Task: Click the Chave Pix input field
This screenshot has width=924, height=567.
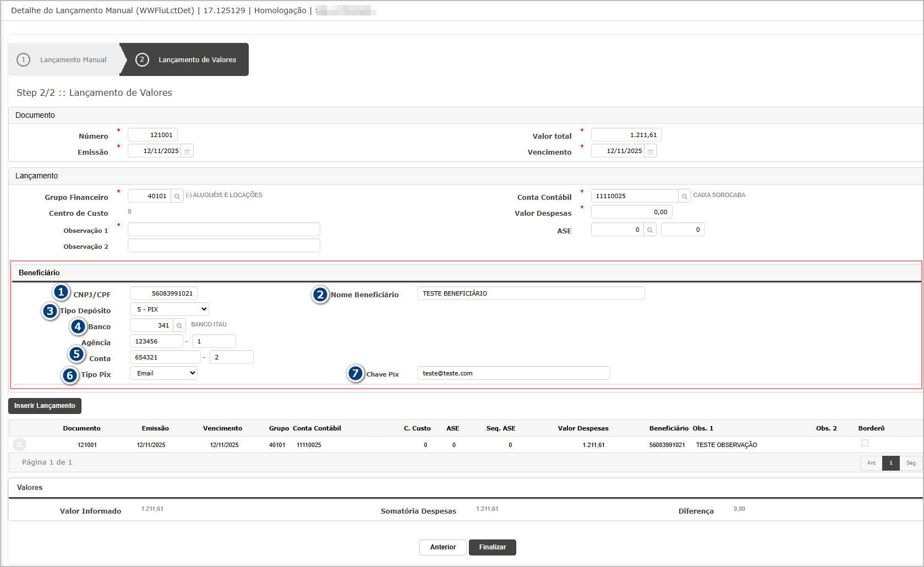Action: tap(513, 373)
